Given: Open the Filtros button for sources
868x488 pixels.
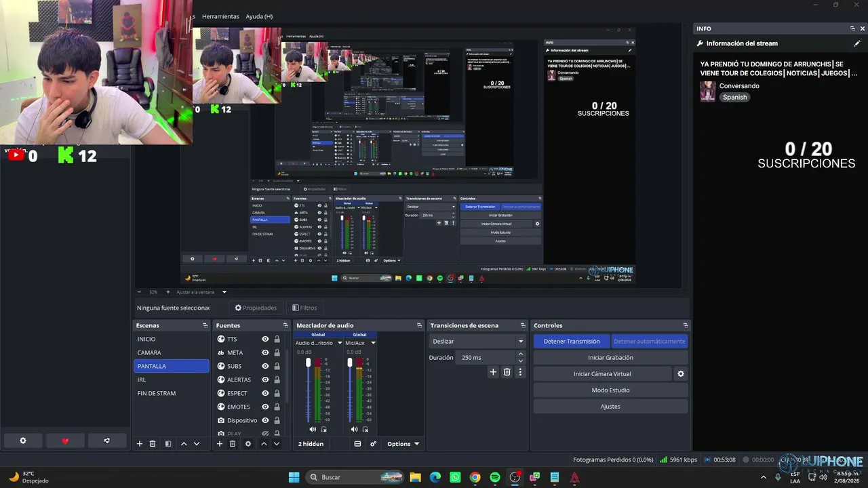Looking at the screenshot, I should tap(304, 308).
